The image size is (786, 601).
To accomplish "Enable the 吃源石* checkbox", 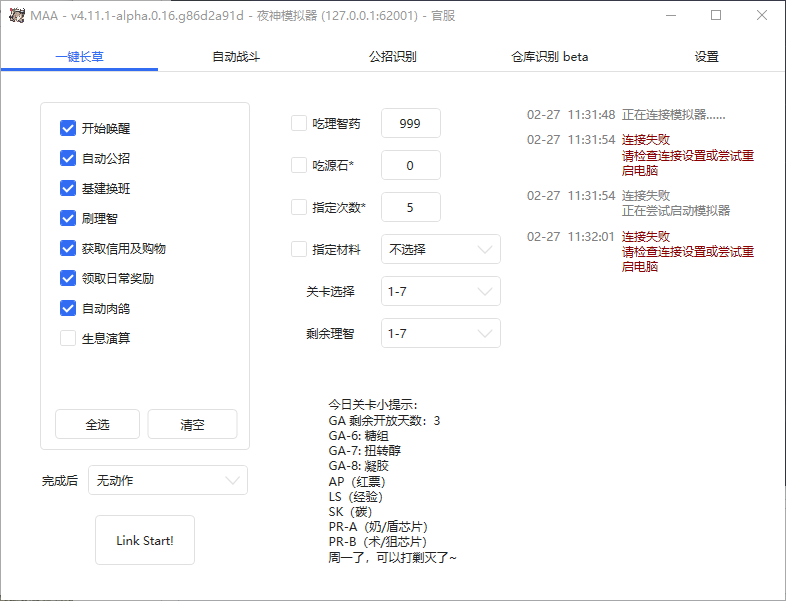I will [299, 165].
